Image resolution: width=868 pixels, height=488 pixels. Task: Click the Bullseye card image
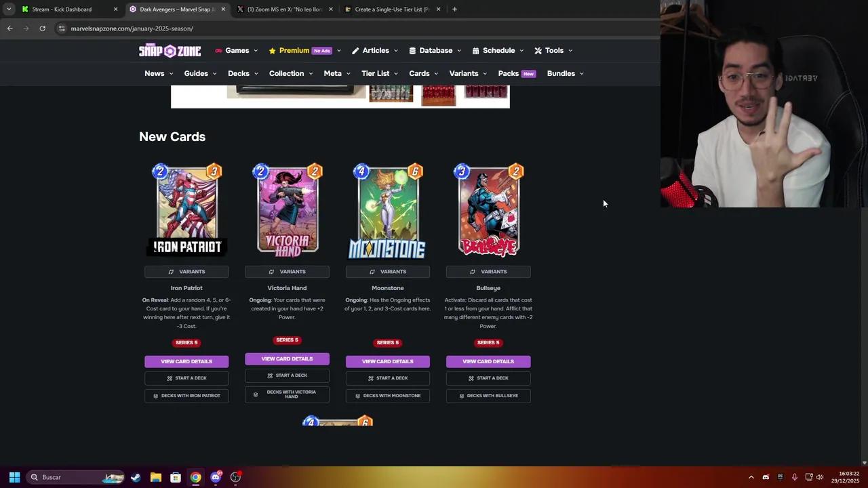tap(488, 210)
